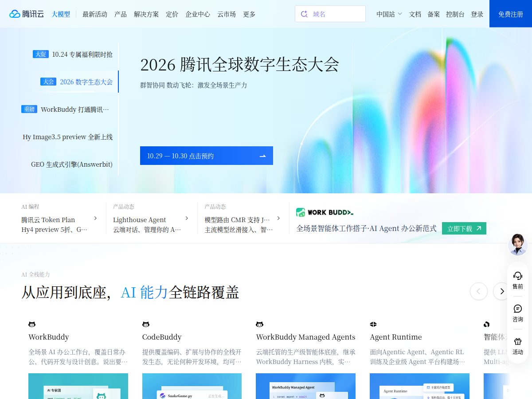The width and height of the screenshot is (532, 399).
Task: Click the search magnifier icon in search box
Action: click(x=304, y=14)
